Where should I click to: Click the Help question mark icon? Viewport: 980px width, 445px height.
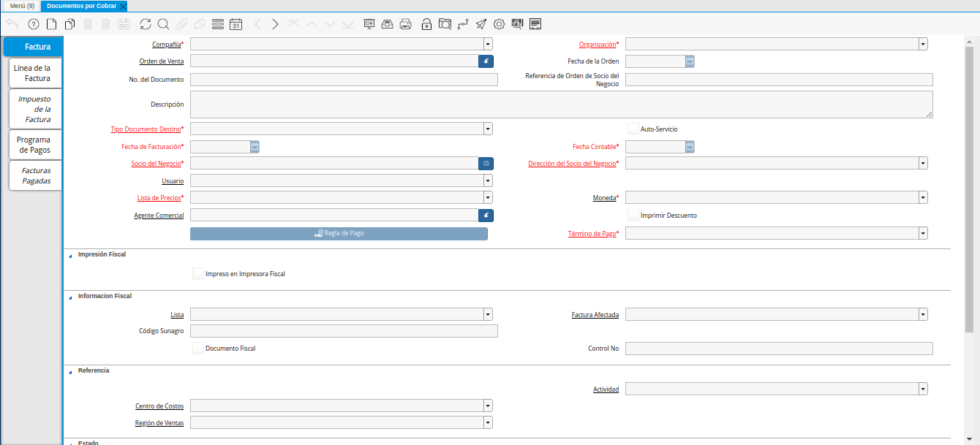click(33, 24)
